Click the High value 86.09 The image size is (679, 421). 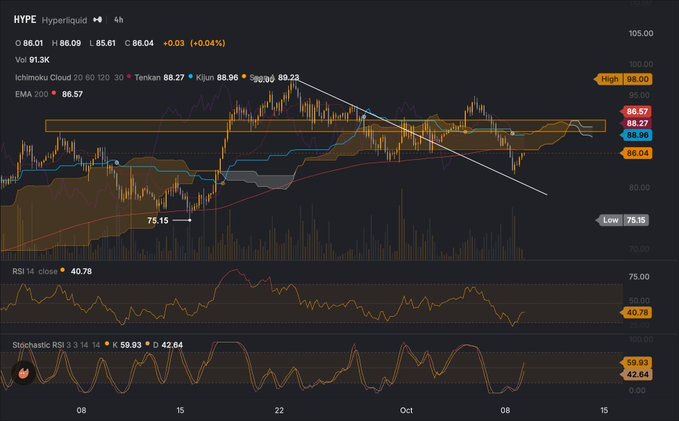[x=70, y=43]
